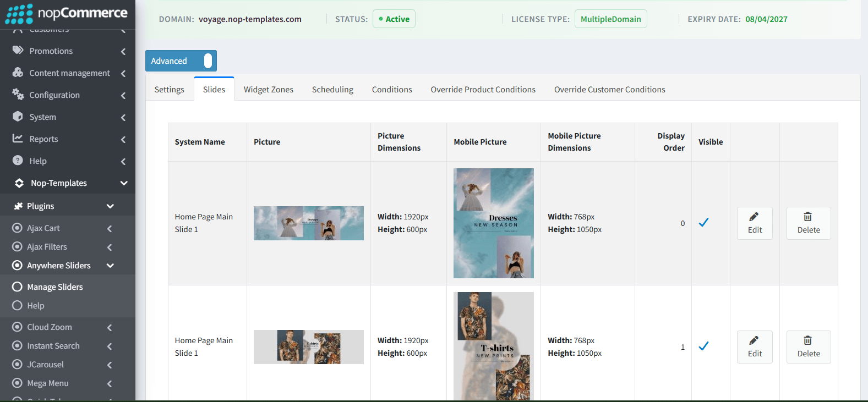Expand the Content management chevron
The image size is (868, 402).
coord(123,73)
